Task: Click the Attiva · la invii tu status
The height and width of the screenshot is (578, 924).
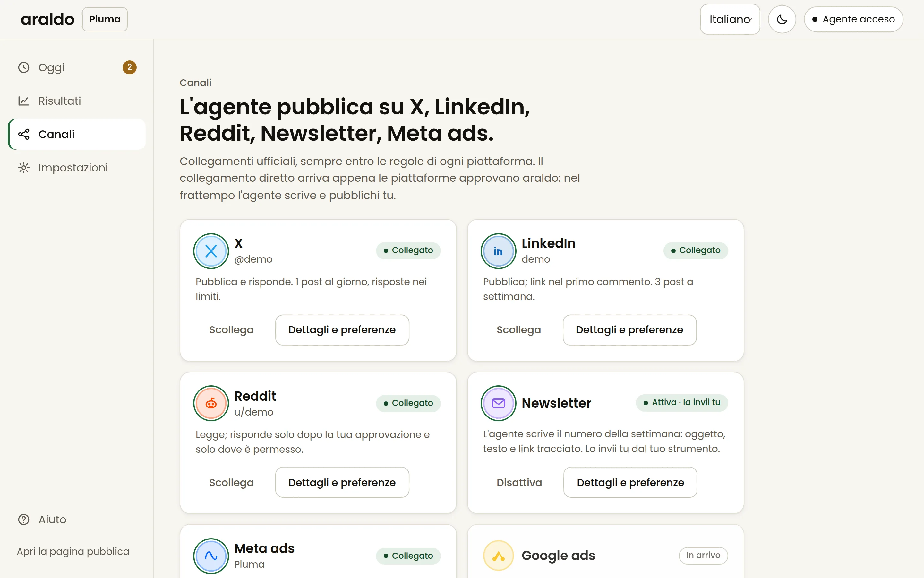Action: click(x=682, y=403)
